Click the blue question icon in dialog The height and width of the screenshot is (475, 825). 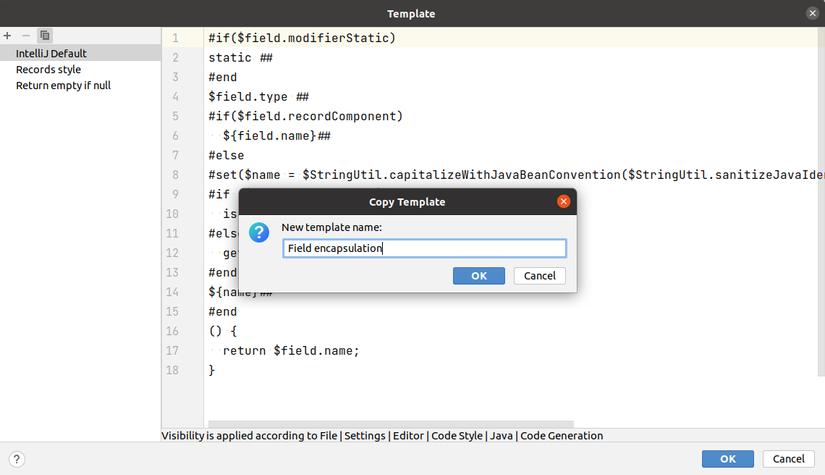[259, 232]
